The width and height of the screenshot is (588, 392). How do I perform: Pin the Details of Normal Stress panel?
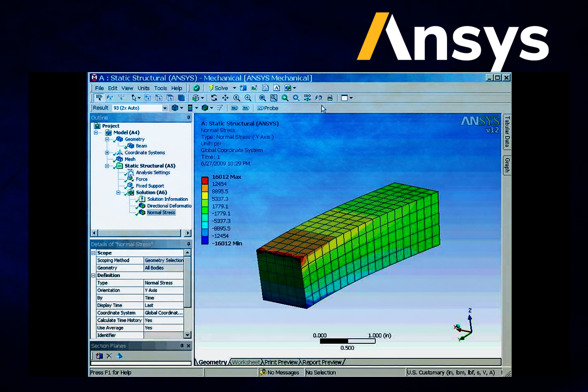(188, 244)
